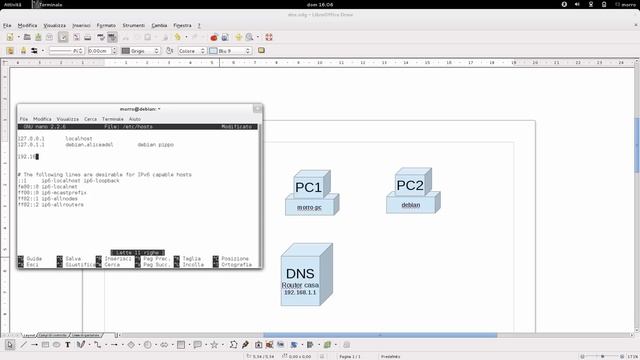Click the zoom slider in status bar

pos(602,356)
